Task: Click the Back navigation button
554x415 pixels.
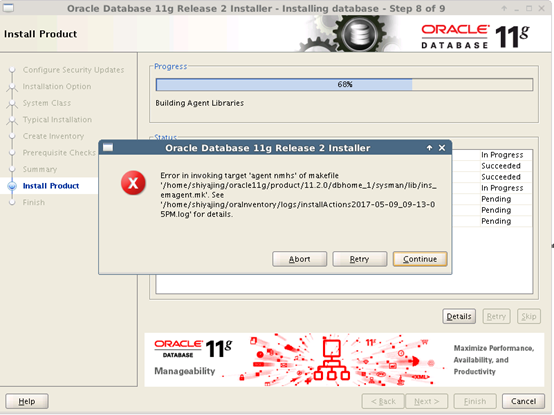Action: click(383, 401)
